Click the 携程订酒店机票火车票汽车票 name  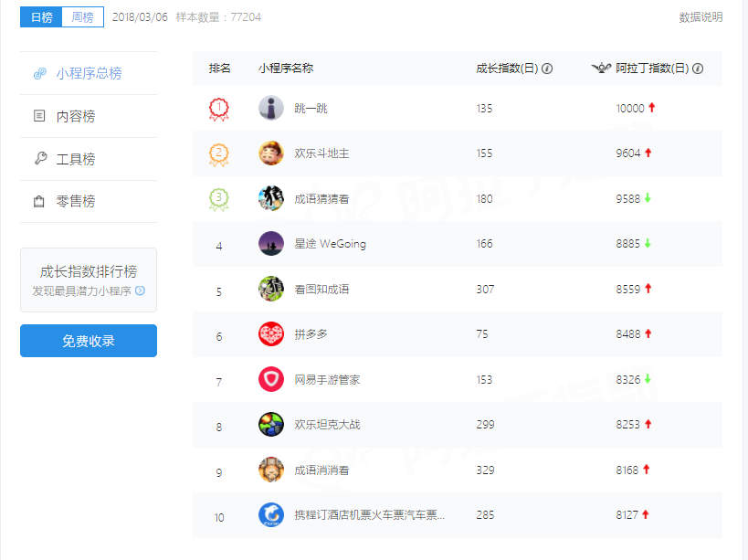(x=369, y=515)
